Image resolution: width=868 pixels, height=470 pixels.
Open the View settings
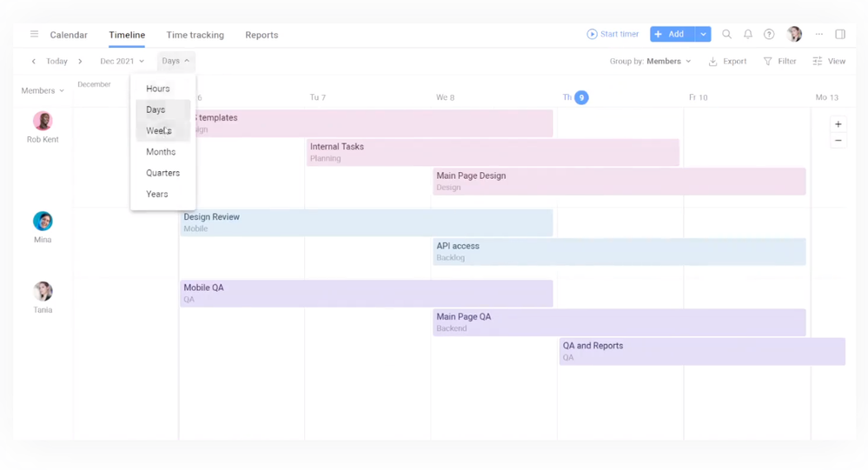coord(829,62)
